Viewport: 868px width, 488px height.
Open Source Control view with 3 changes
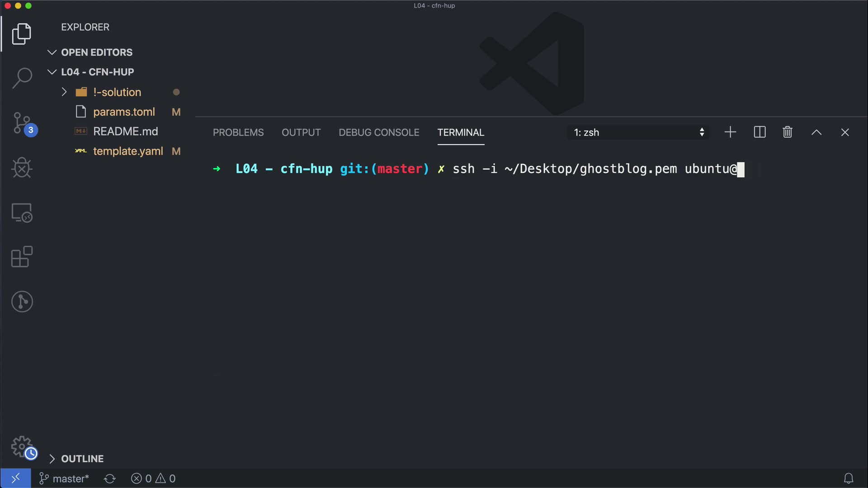[x=22, y=123]
